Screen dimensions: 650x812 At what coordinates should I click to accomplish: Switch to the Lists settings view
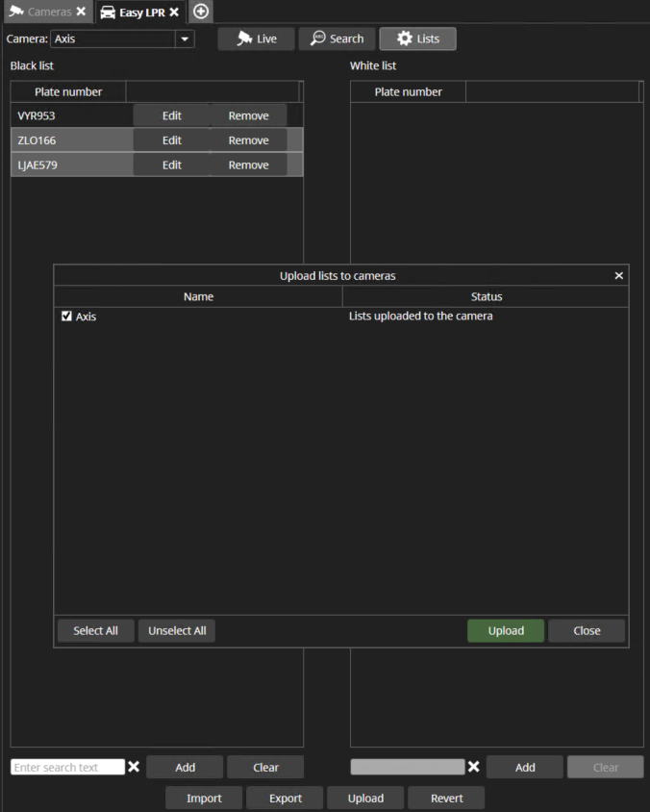(x=417, y=38)
